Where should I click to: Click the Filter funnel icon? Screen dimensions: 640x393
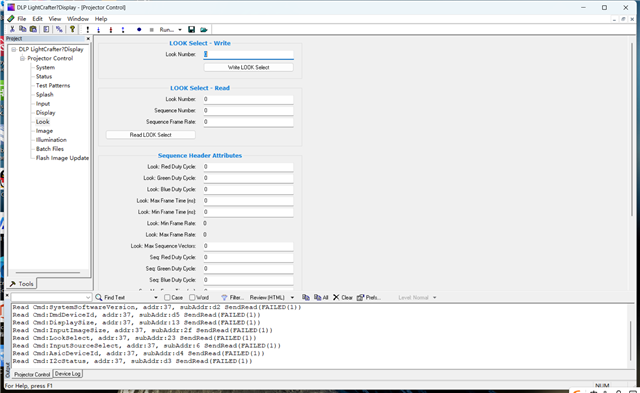coord(224,298)
